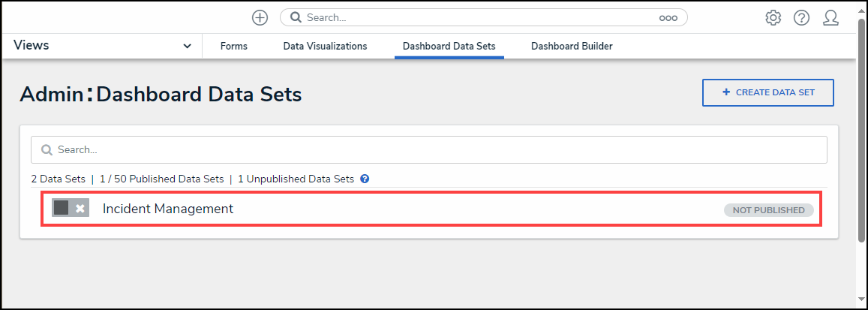Click the quick add plus icon
This screenshot has width=868, height=310.
(x=260, y=18)
